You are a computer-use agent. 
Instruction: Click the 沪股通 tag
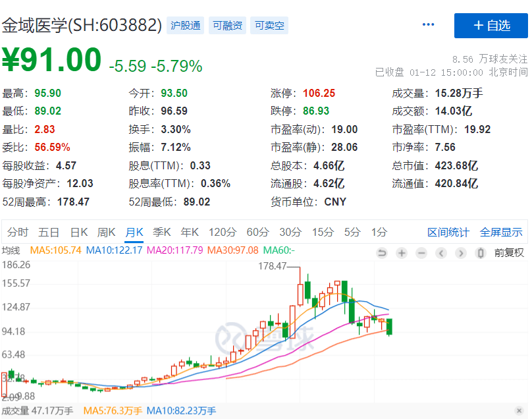tap(186, 26)
